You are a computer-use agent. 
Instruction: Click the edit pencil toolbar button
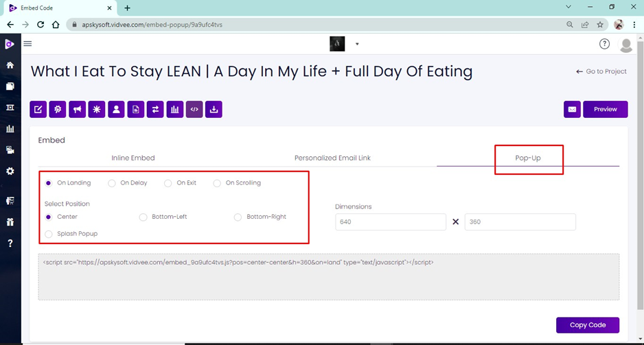(38, 110)
